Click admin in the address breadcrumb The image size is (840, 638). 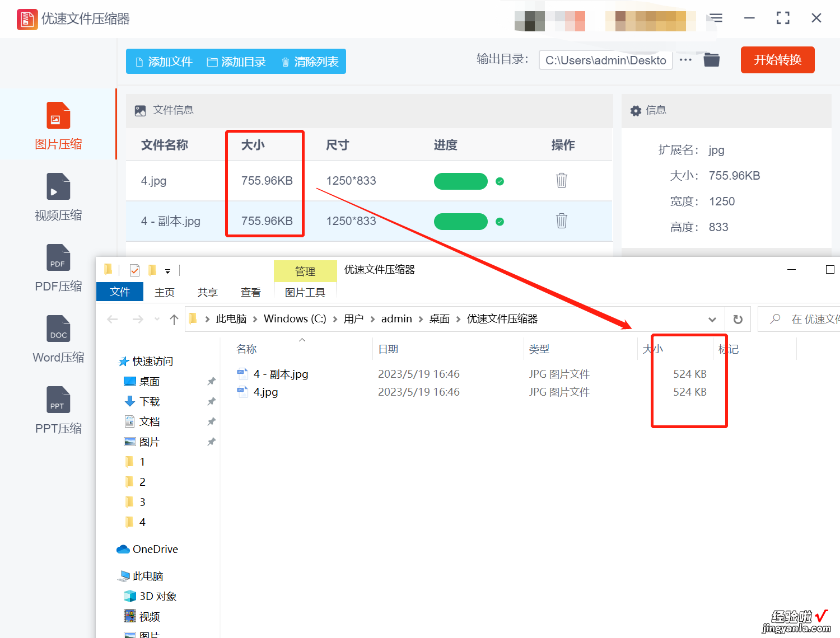[396, 318]
